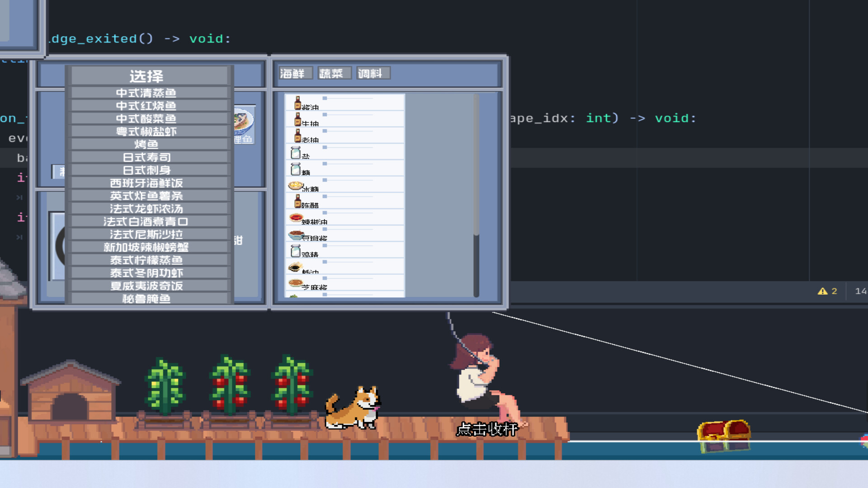Click the 冰糖 rock sugar bowl icon
This screenshot has height=488, width=868.
pos(296,186)
